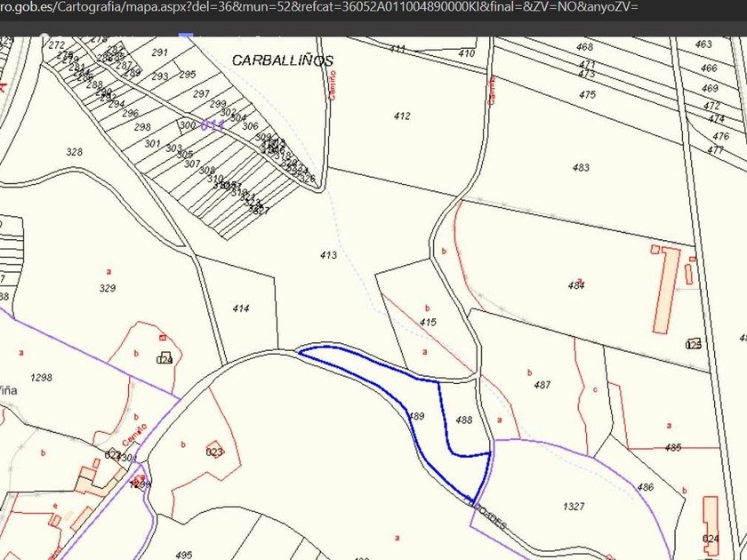Click parcel number 475

tap(588, 95)
